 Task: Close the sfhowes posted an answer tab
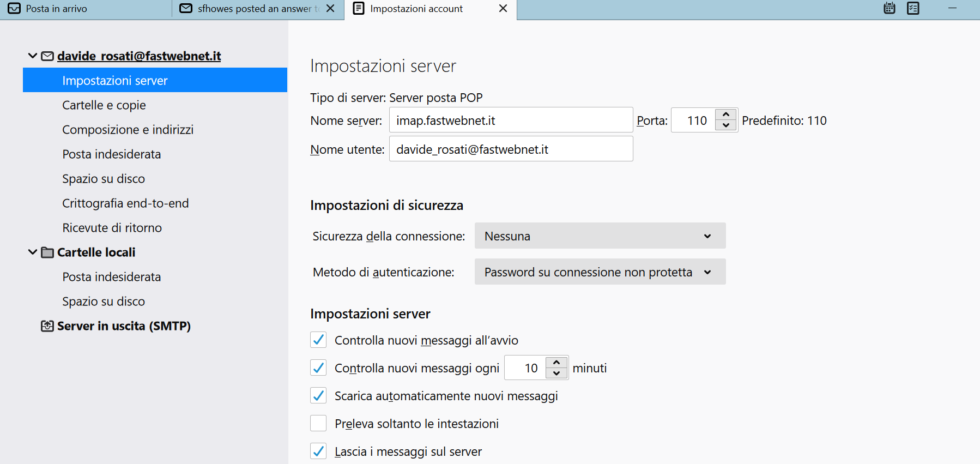[330, 8]
